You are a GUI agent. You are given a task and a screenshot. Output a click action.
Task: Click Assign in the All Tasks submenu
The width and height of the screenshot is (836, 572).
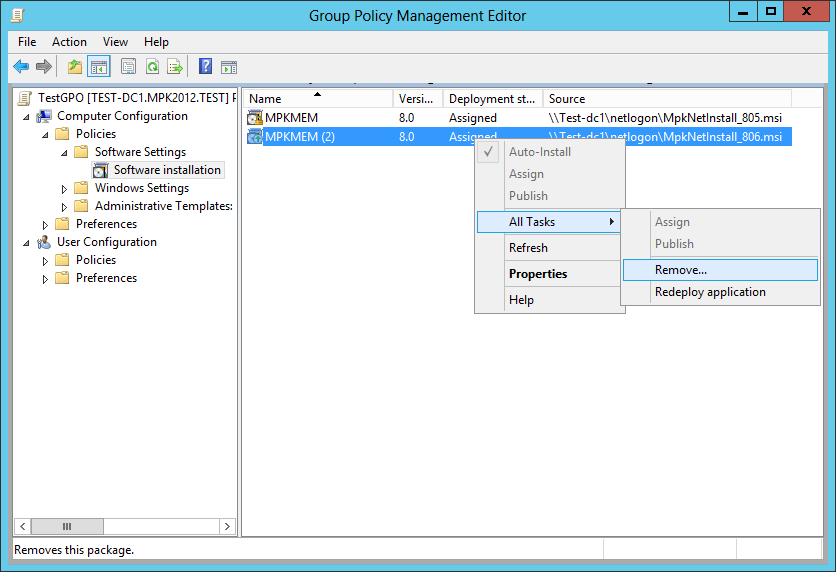(720, 222)
